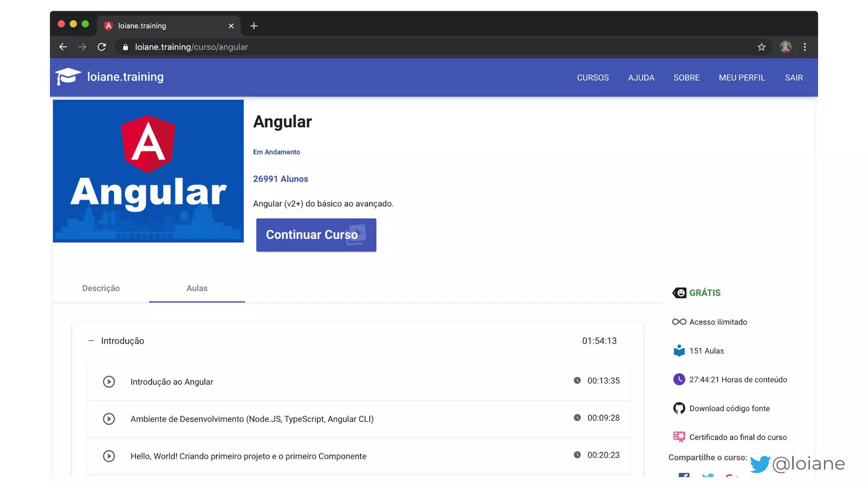Select the Aulas tab
Screen dimensions: 868x488
point(197,288)
